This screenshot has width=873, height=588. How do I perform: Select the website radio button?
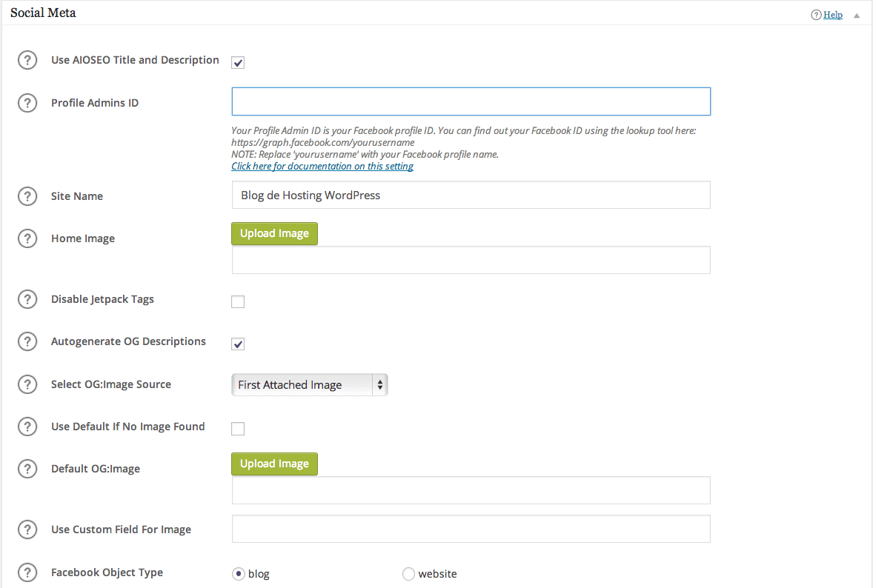(408, 574)
